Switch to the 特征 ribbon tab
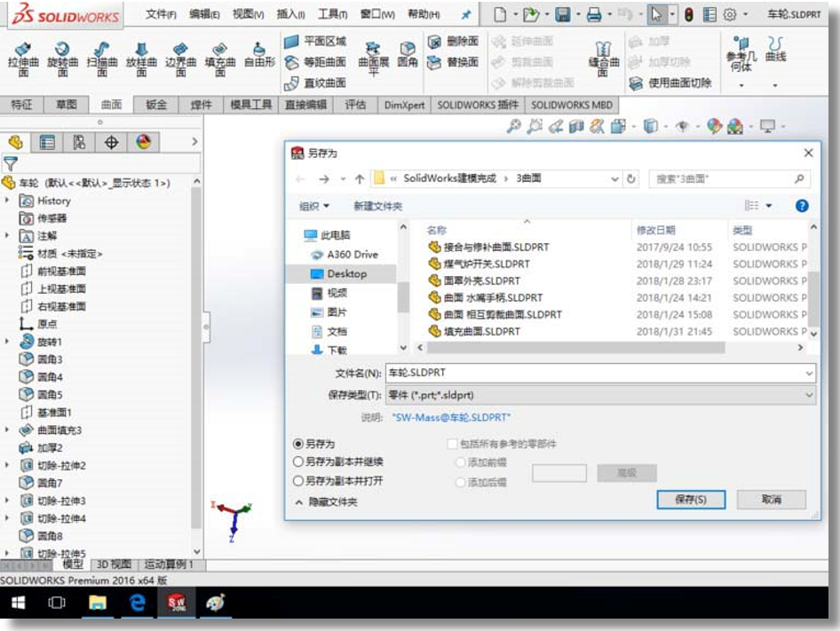Viewport: 840px width, 631px height. (21, 105)
